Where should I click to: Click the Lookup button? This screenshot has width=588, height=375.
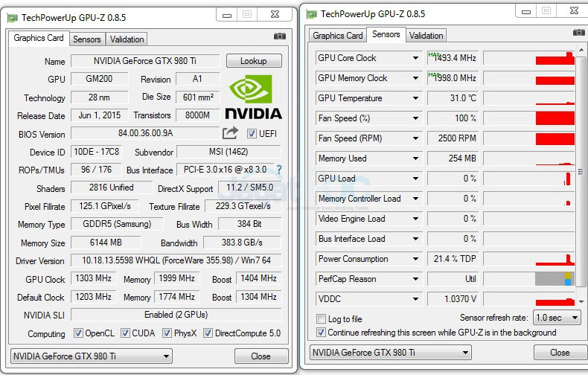tap(254, 61)
